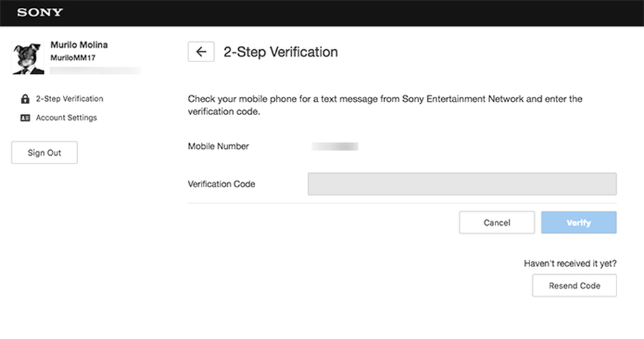This screenshot has width=644, height=339.
Task: Click the 2-Step Verification page heading
Action: (281, 52)
